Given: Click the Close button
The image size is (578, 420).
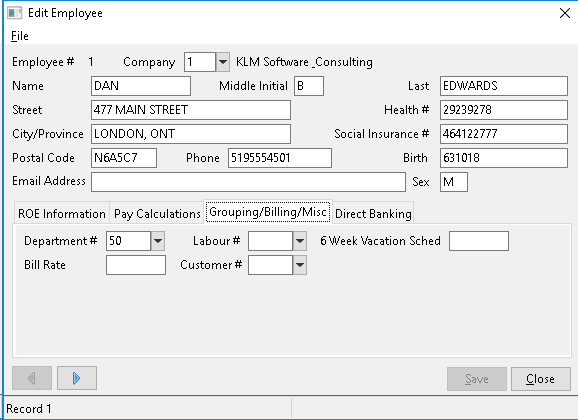Looking at the screenshot, I should (540, 379).
